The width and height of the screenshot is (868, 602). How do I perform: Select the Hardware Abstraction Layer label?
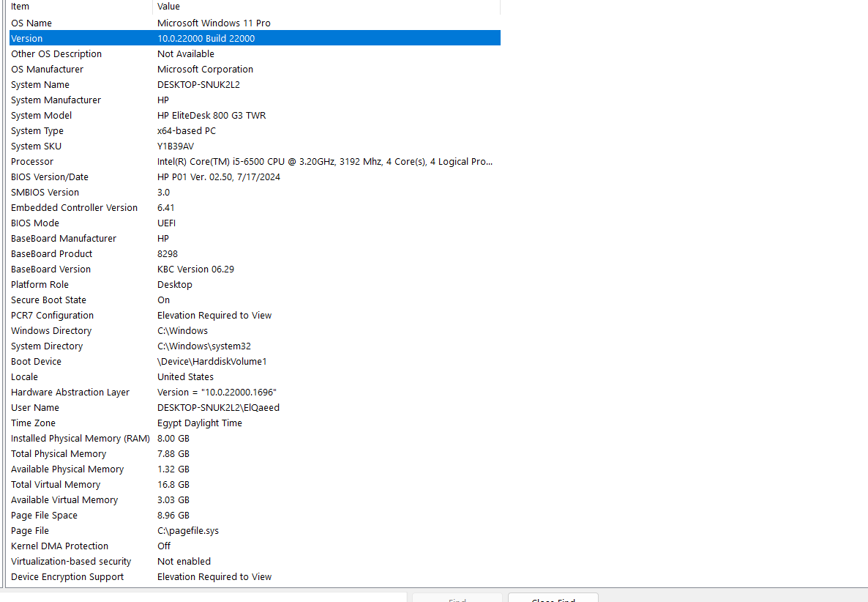click(x=70, y=393)
